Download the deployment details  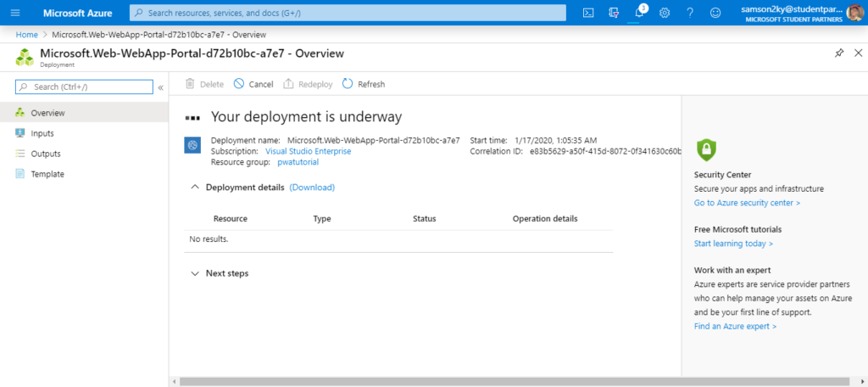[312, 188]
